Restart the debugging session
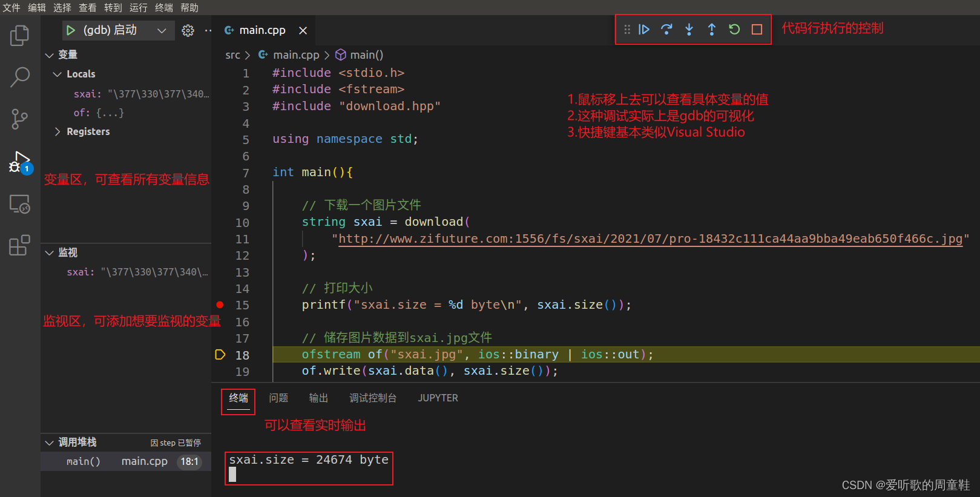Screen dimensions: 980x497 734,29
